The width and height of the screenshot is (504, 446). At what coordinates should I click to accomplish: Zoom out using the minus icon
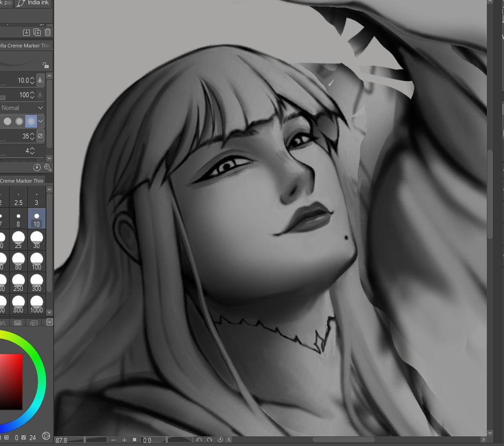113,440
